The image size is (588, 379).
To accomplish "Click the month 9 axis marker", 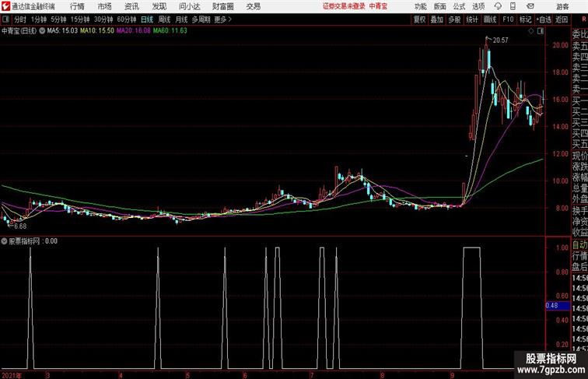I will [453, 375].
